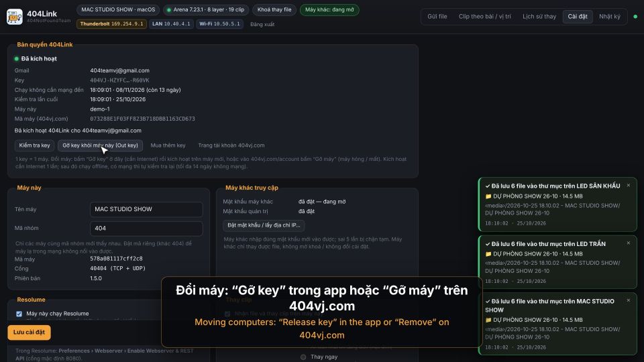This screenshot has width=644, height=362.
Task: Close the LED TRẦN saved notification
Action: tap(629, 243)
